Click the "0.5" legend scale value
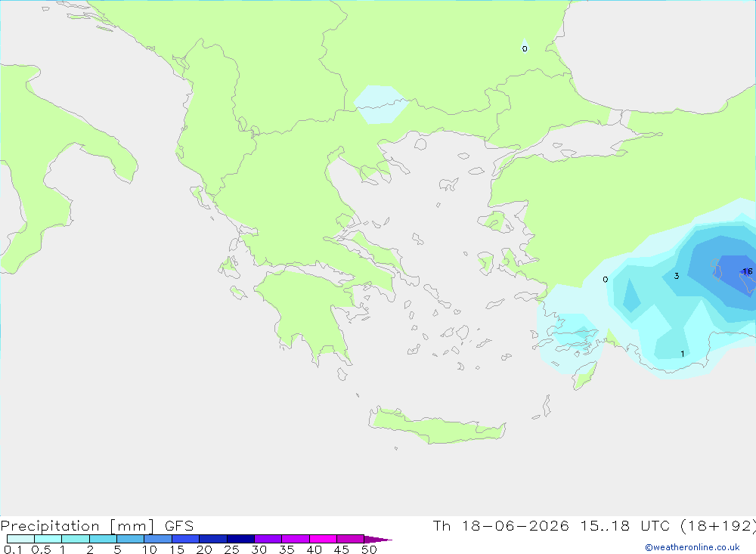756x554 pixels. 41,549
